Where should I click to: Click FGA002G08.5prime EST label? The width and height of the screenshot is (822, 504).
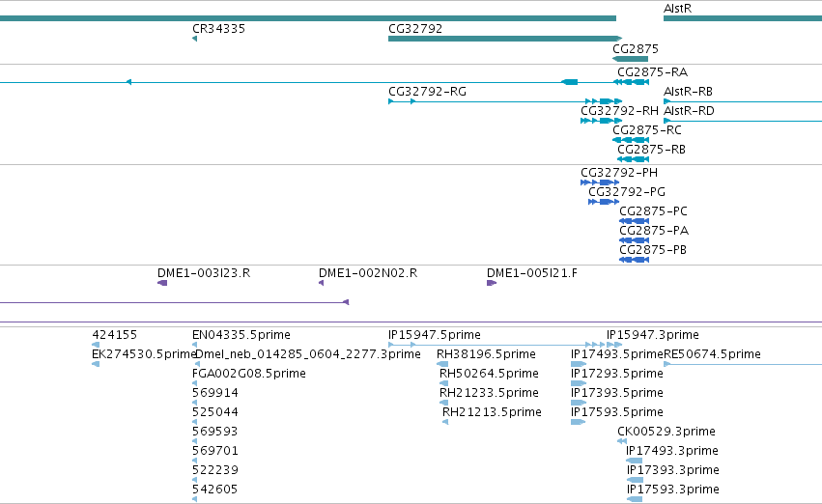(x=249, y=374)
